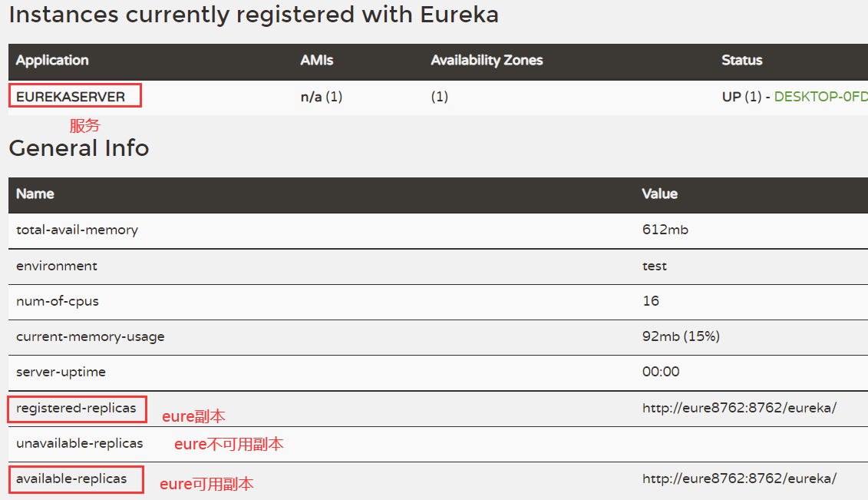Image resolution: width=868 pixels, height=500 pixels.
Task: Open the available-replicas eureka URL value
Action: tap(739, 478)
